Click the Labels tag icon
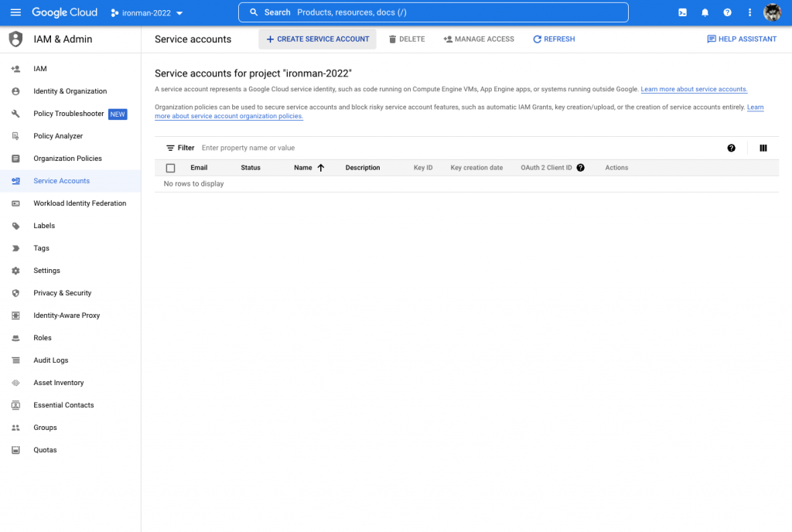792x532 pixels. coord(15,226)
